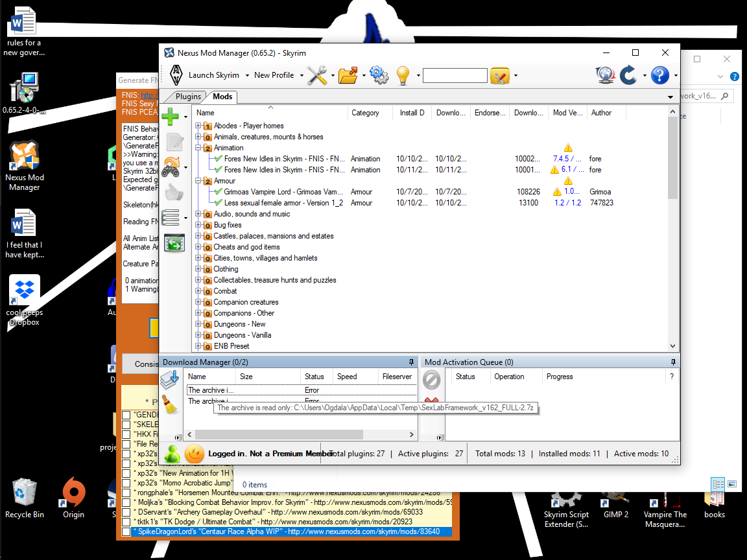This screenshot has width=747, height=560.
Task: Toggle the Grimoas Vampire Lord mod checkmark
Action: (x=218, y=191)
